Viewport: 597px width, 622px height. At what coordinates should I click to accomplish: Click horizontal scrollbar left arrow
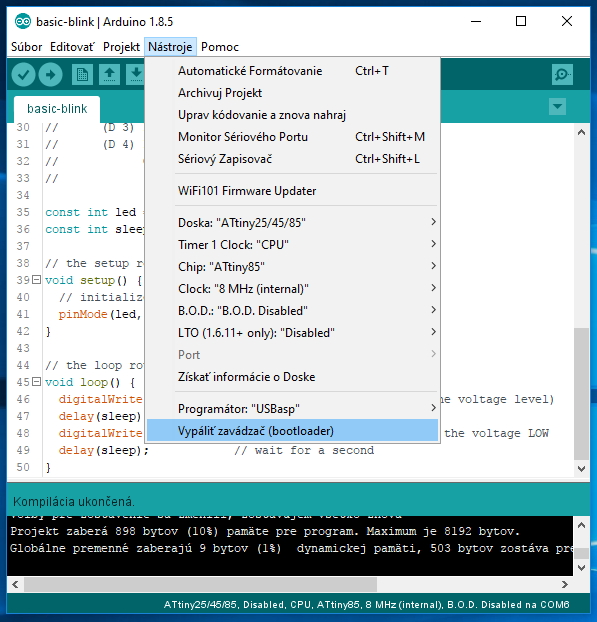pyautogui.click(x=15, y=584)
